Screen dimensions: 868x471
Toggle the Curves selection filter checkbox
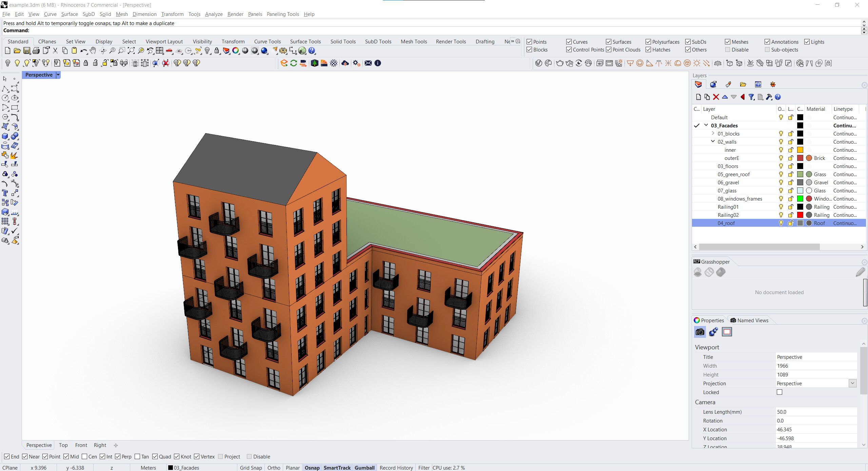[569, 42]
